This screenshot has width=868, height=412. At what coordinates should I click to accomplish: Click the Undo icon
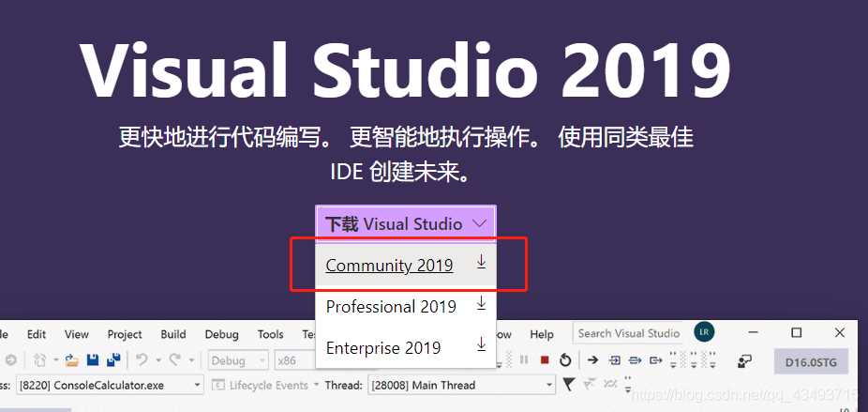pyautogui.click(x=142, y=360)
